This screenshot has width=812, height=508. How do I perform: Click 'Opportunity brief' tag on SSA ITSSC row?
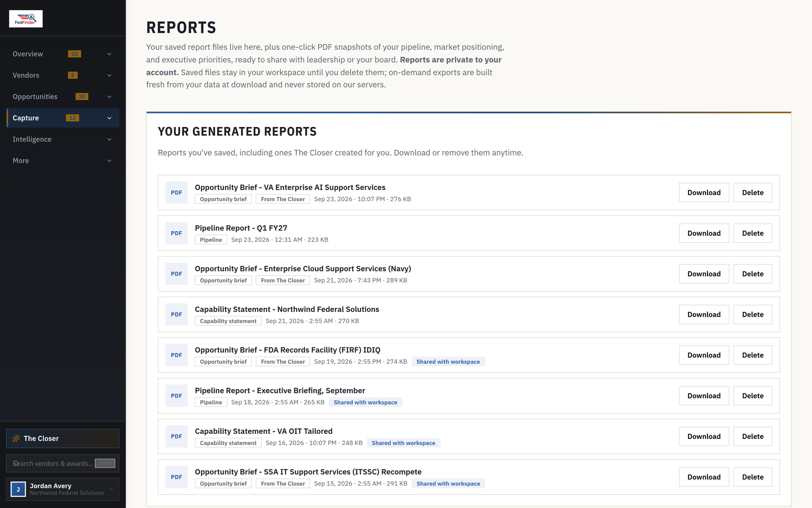223,484
